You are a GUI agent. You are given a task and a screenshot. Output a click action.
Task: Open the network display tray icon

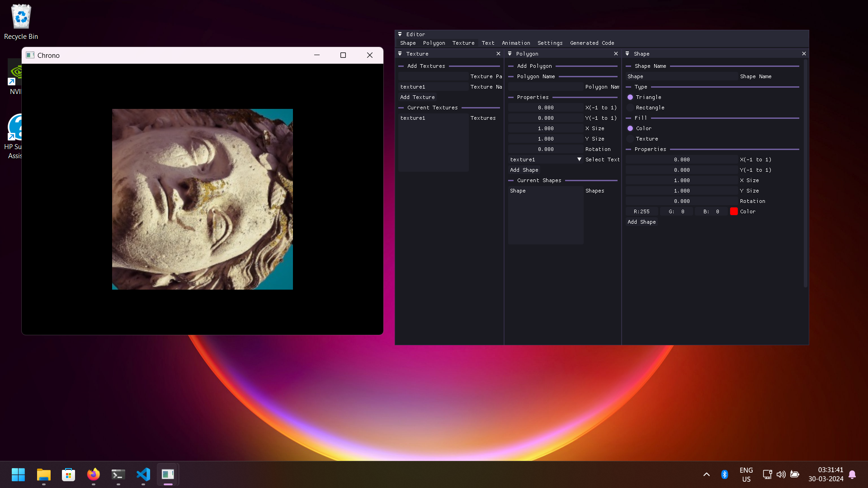[x=767, y=474]
